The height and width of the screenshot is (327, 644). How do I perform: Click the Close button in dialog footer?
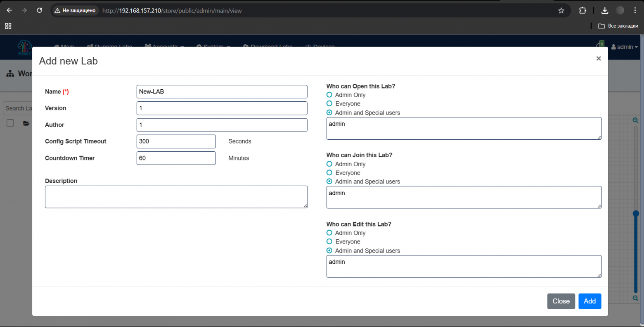click(561, 301)
